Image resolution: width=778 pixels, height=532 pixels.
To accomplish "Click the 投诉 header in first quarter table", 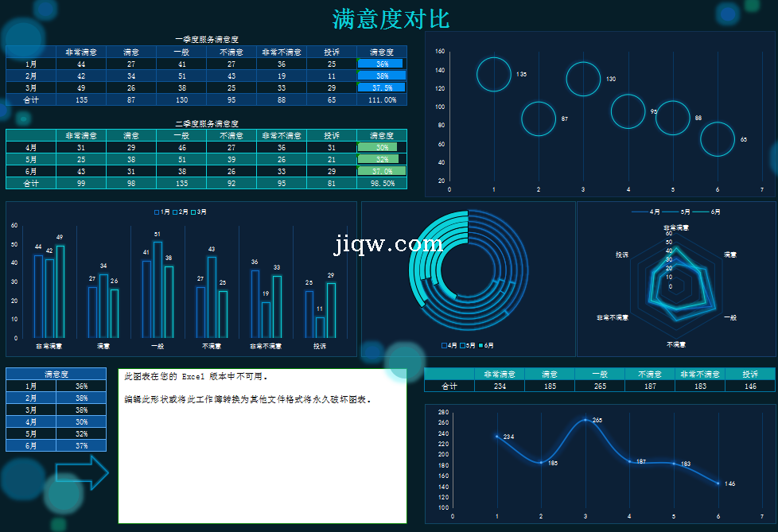I will [x=332, y=52].
